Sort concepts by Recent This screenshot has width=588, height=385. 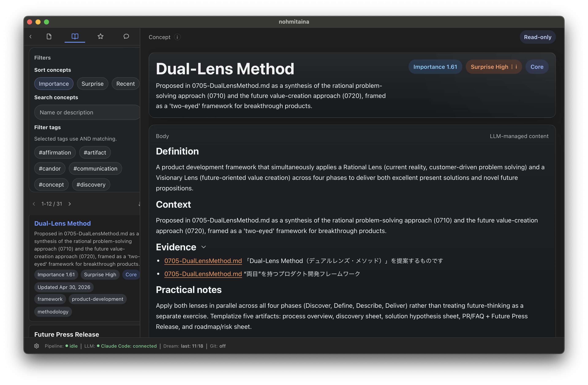pyautogui.click(x=125, y=84)
